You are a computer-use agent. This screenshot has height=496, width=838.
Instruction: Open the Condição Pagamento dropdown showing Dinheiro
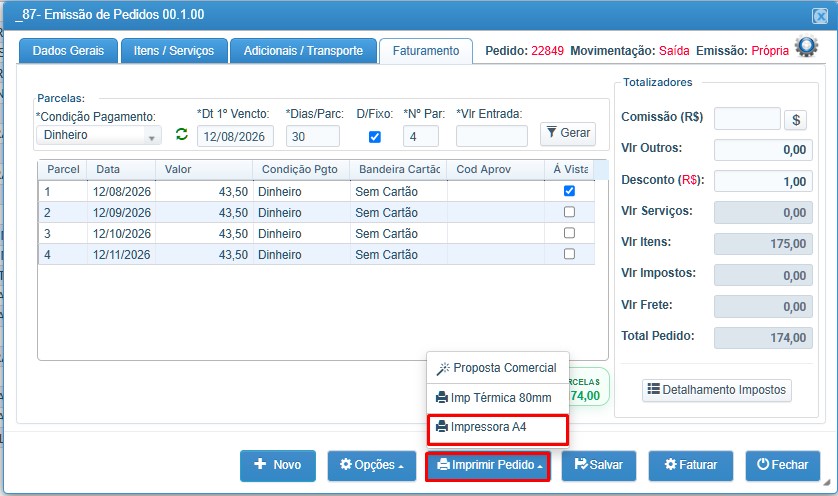pyautogui.click(x=99, y=135)
